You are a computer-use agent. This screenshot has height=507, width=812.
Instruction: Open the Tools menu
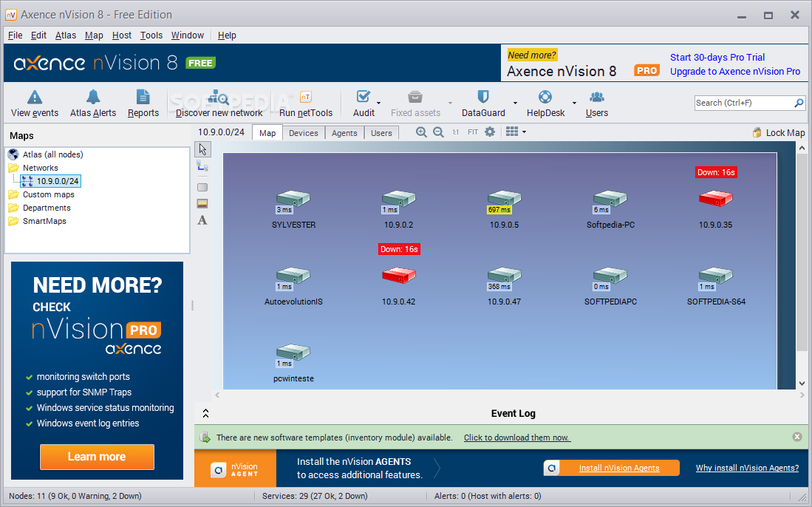151,35
